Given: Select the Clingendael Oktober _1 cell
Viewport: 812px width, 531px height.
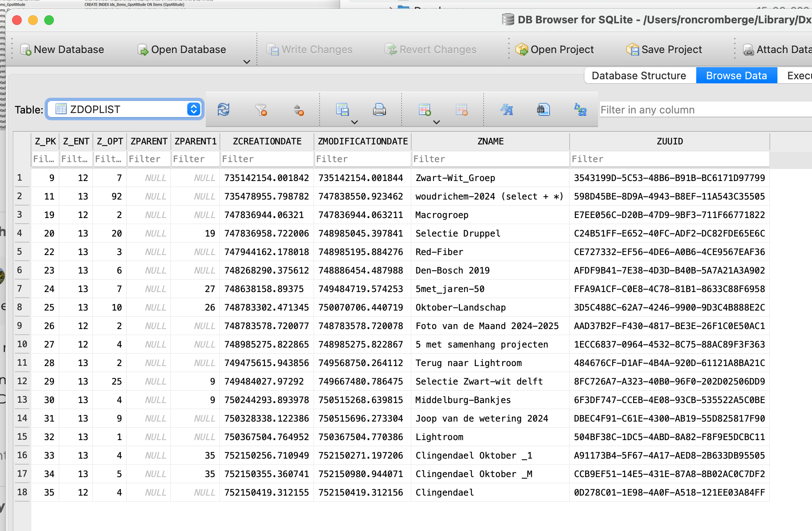Looking at the screenshot, I should [490, 455].
